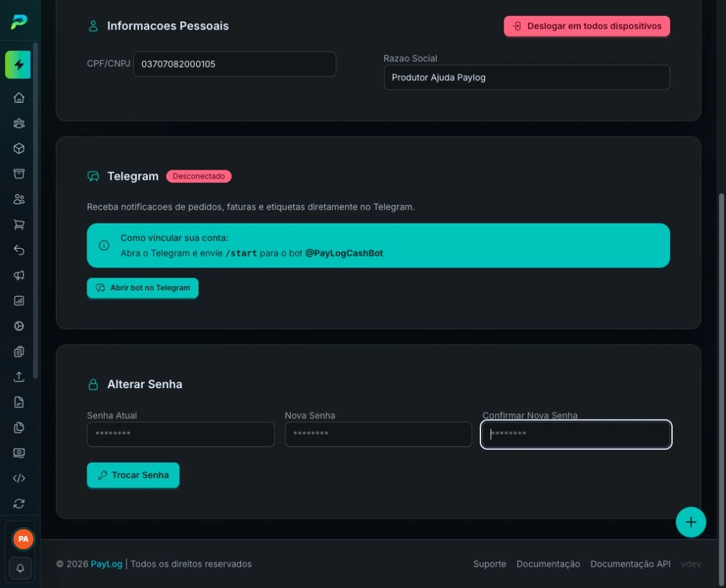Image resolution: width=726 pixels, height=588 pixels.
Task: Click the PayLog logo in the sidebar
Action: pyautogui.click(x=19, y=21)
